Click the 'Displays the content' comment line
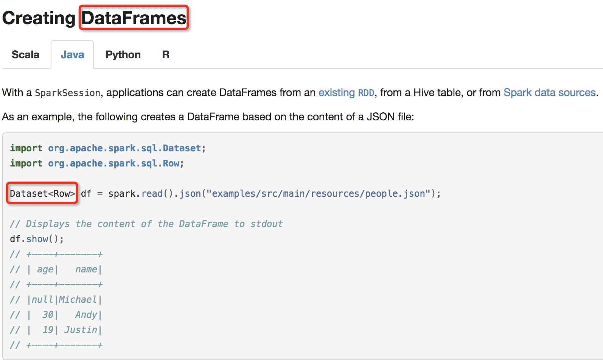This screenshot has width=603, height=364. tap(146, 224)
